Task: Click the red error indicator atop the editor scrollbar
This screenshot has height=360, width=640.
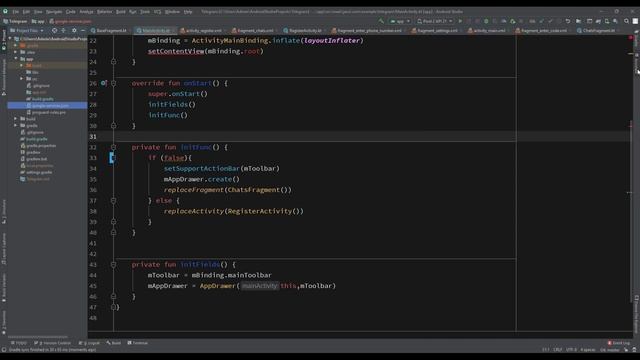Action: pos(631,38)
